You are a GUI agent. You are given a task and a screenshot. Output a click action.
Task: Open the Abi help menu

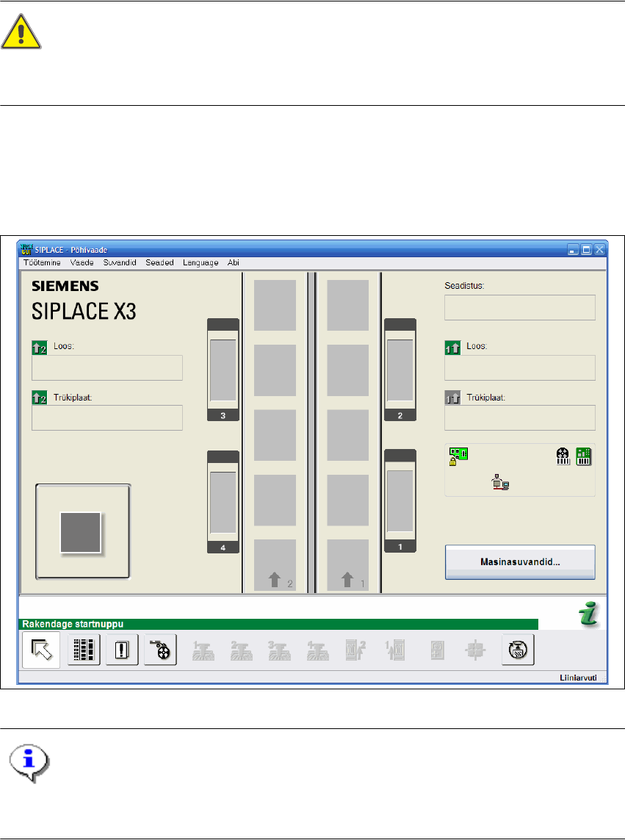point(233,262)
